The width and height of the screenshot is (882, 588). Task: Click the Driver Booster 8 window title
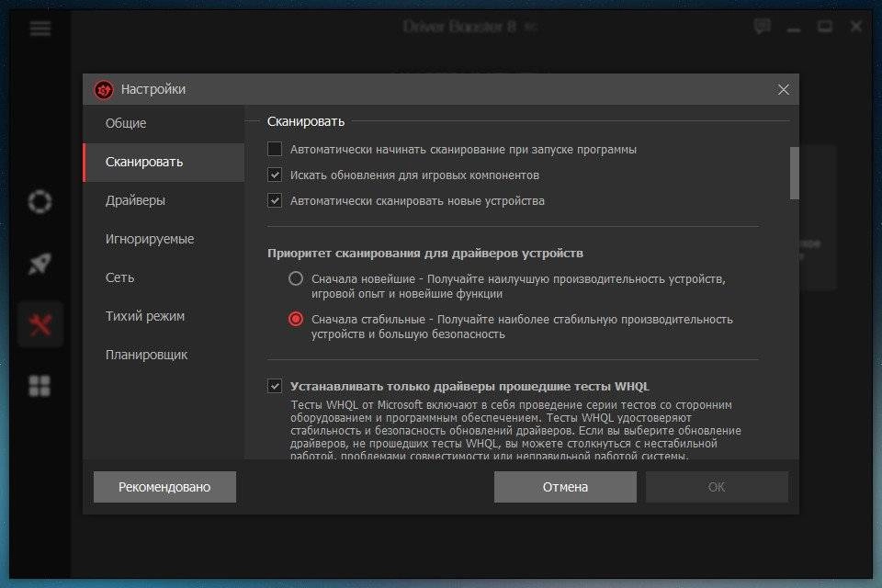(x=459, y=27)
